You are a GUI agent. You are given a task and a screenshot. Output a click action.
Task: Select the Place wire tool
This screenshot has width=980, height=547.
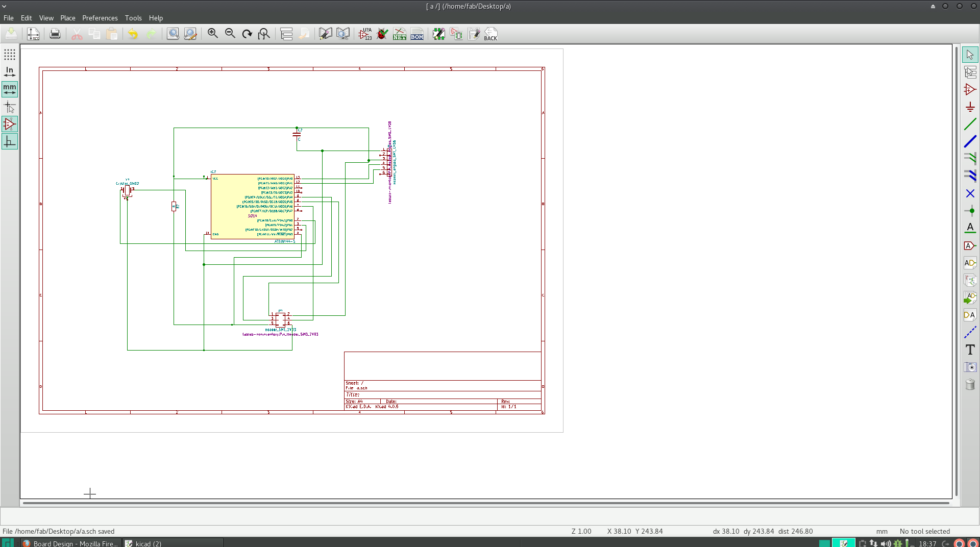click(x=970, y=124)
